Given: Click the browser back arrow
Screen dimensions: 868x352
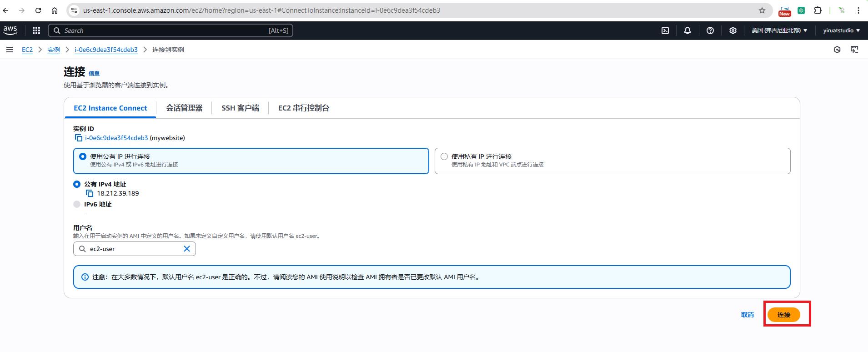Looking at the screenshot, I should (6, 10).
